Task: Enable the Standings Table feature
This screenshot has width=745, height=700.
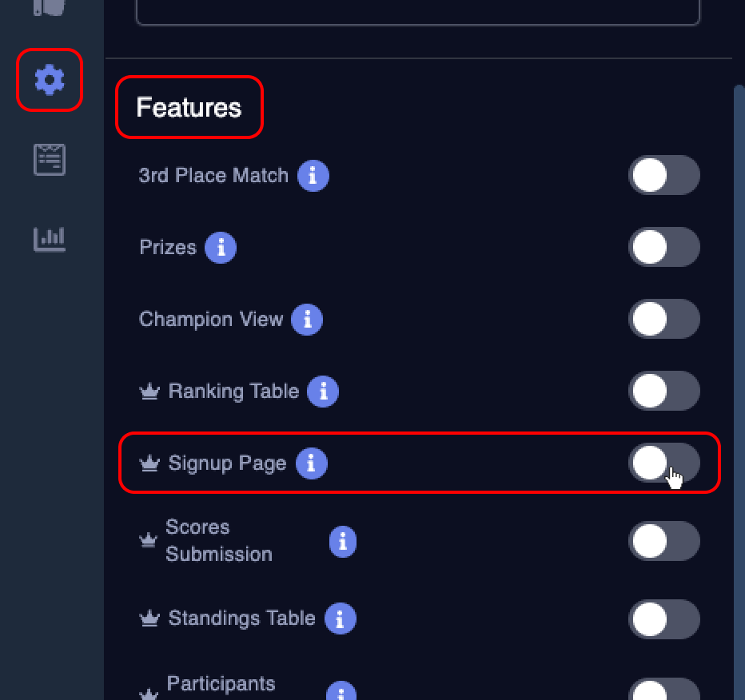Action: [664, 618]
